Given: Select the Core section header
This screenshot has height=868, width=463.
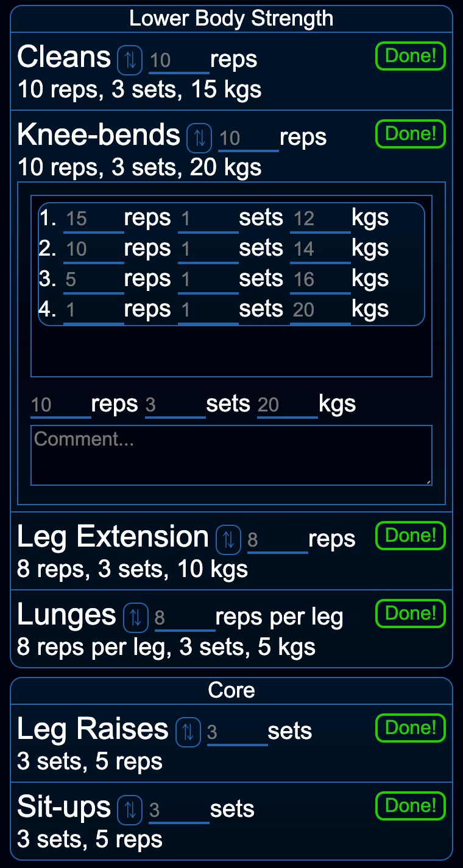Looking at the screenshot, I should 231,691.
